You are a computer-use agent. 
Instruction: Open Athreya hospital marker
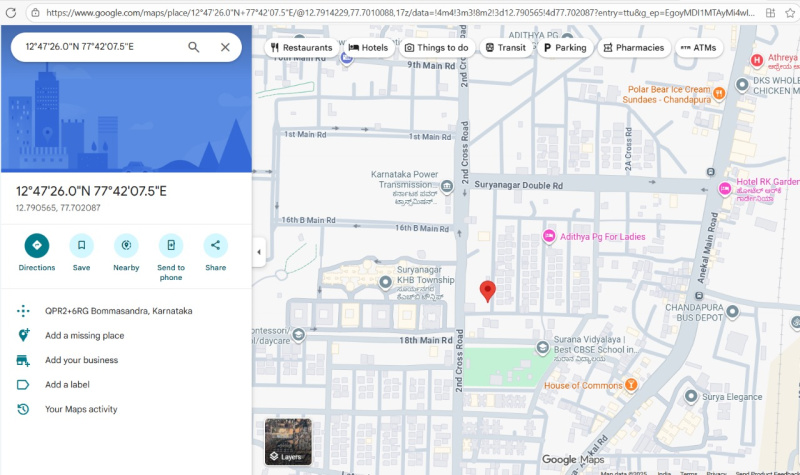click(x=757, y=61)
